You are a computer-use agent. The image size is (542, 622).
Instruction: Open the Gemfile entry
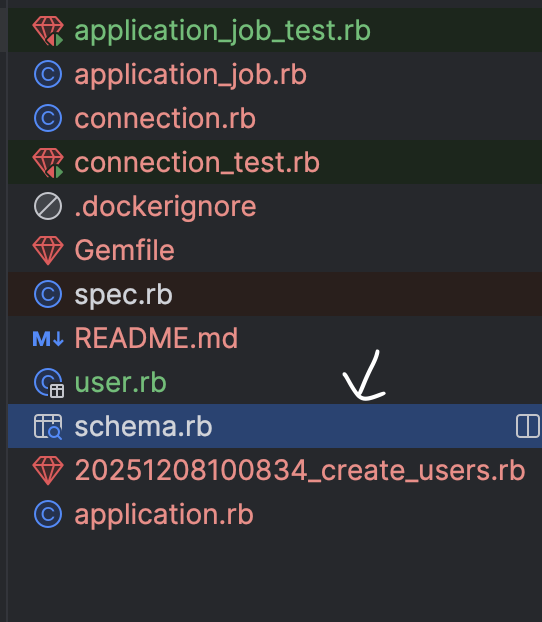125,250
